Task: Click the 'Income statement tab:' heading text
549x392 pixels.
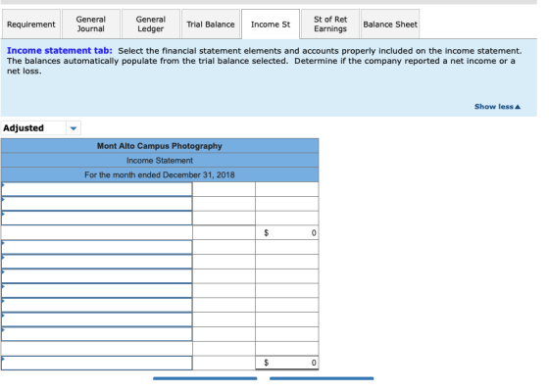Action: pyautogui.click(x=60, y=51)
